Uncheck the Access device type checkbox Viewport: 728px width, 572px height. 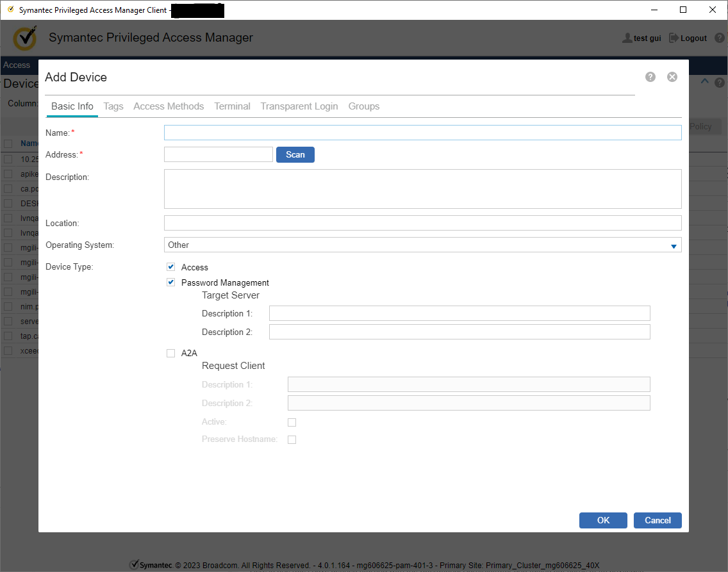(171, 267)
